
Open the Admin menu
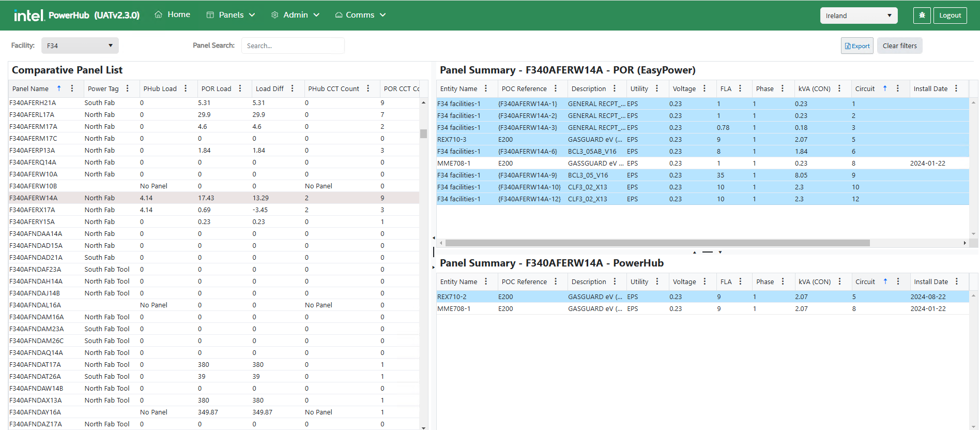tap(296, 15)
